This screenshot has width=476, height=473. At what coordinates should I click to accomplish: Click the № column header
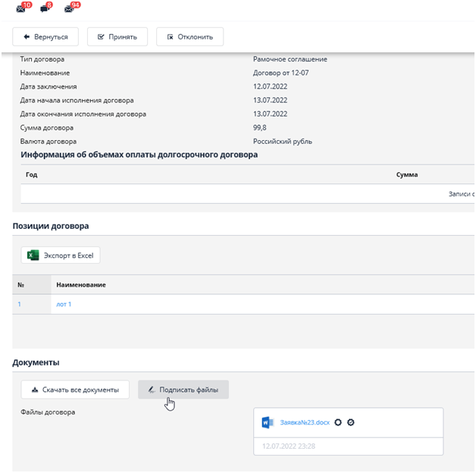click(20, 285)
